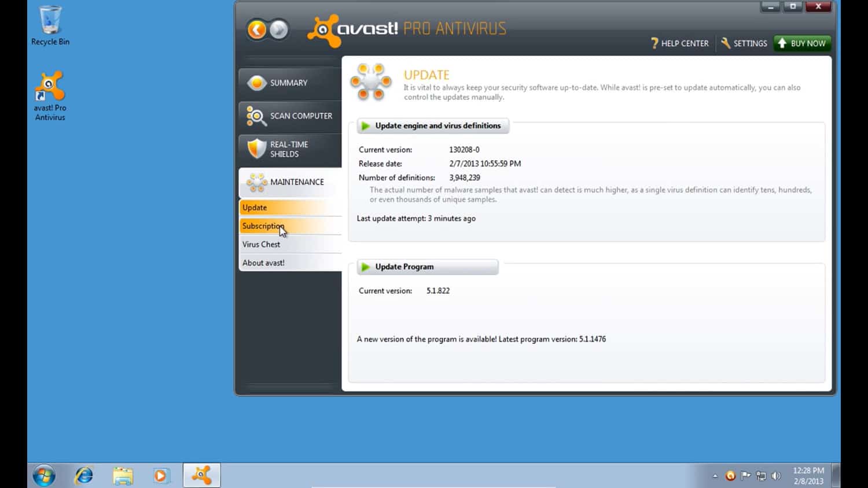Click the UPDATE page heading
The image size is (868, 488).
point(426,75)
